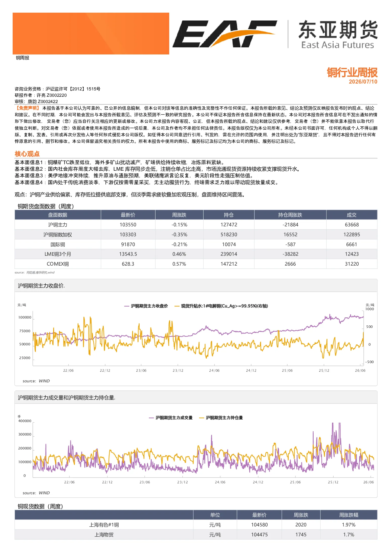Click the 基本面信息4 line about 消费淡季
392x550 pixels.
pos(147,182)
